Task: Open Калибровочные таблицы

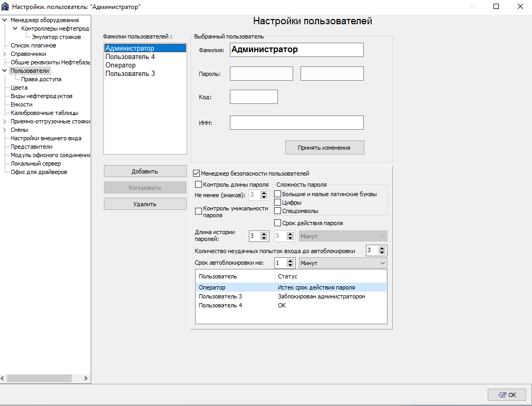Action: 44,113
